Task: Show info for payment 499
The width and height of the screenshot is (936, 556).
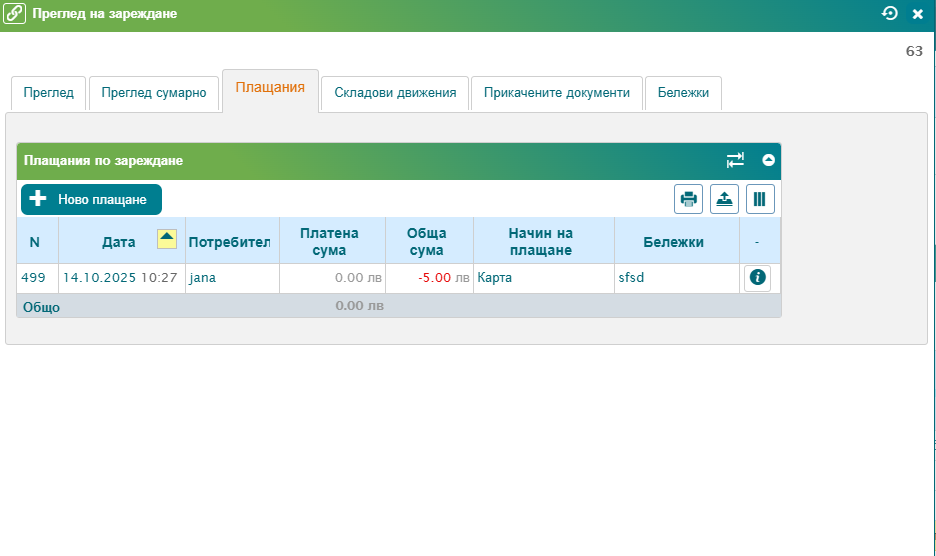Action: pyautogui.click(x=757, y=278)
